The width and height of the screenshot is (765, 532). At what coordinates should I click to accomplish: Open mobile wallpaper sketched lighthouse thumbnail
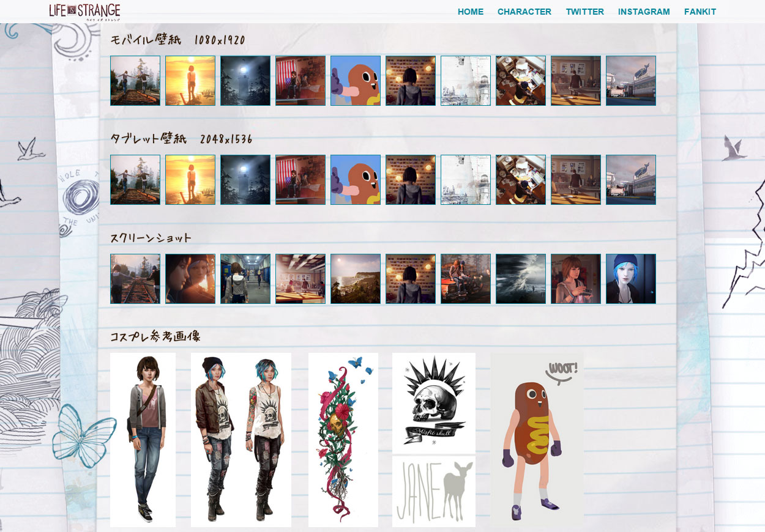pos(466,81)
